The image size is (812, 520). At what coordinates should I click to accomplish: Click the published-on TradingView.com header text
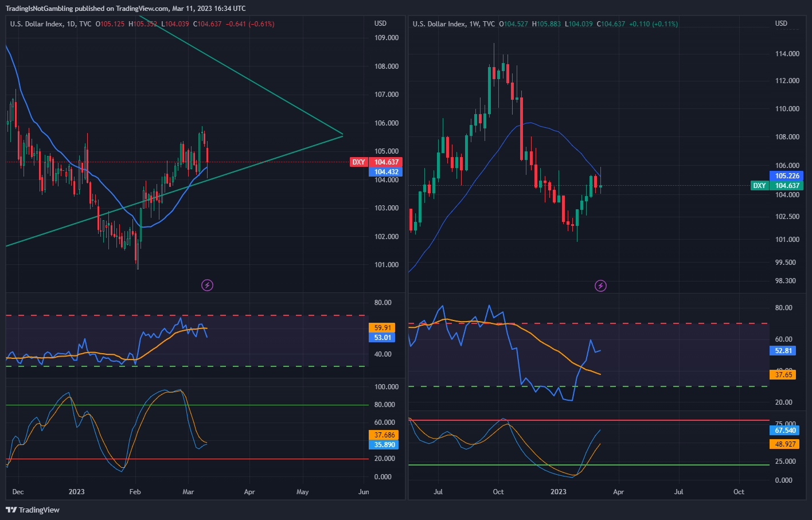pyautogui.click(x=126, y=9)
